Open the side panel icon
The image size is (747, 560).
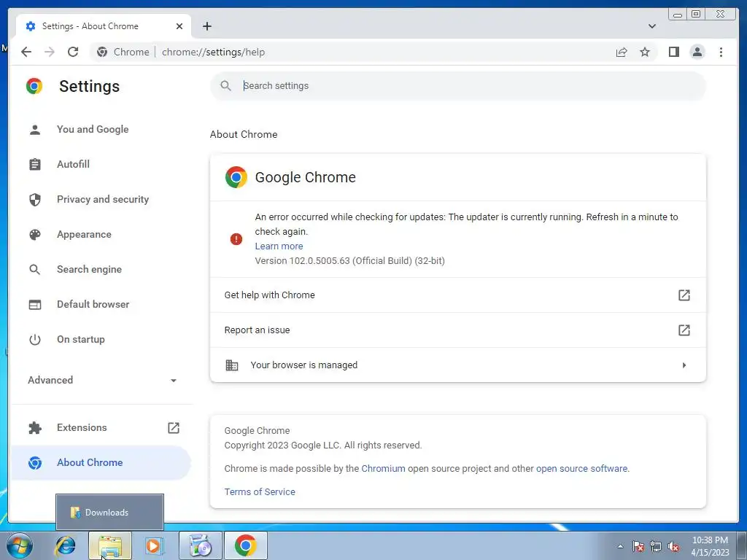673,52
